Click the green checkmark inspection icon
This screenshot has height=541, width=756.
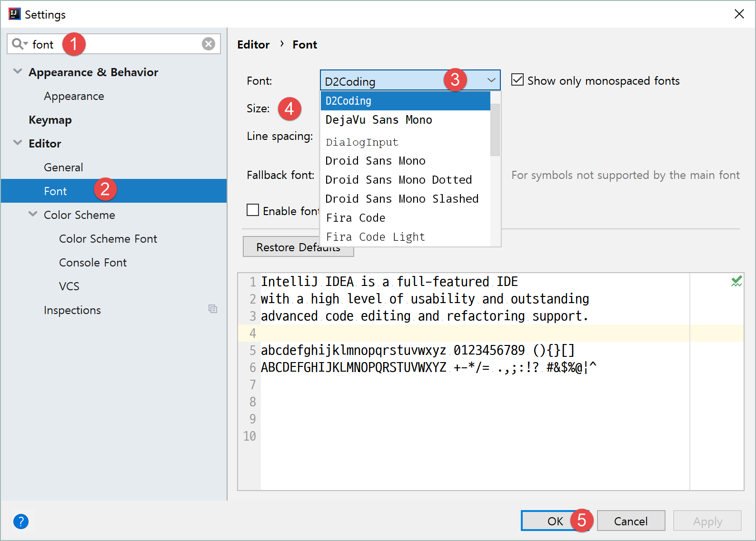coord(736,282)
